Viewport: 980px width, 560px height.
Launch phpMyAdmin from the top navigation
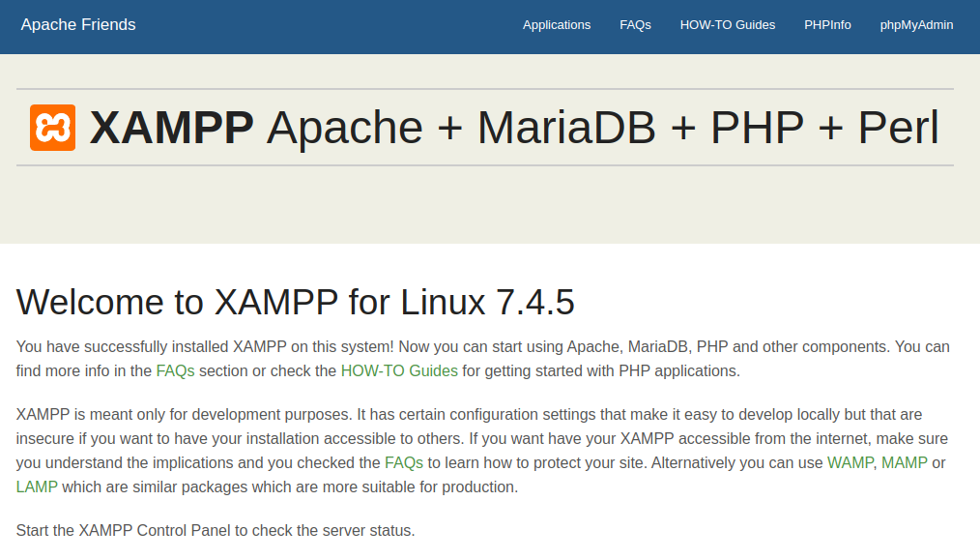coord(916,25)
